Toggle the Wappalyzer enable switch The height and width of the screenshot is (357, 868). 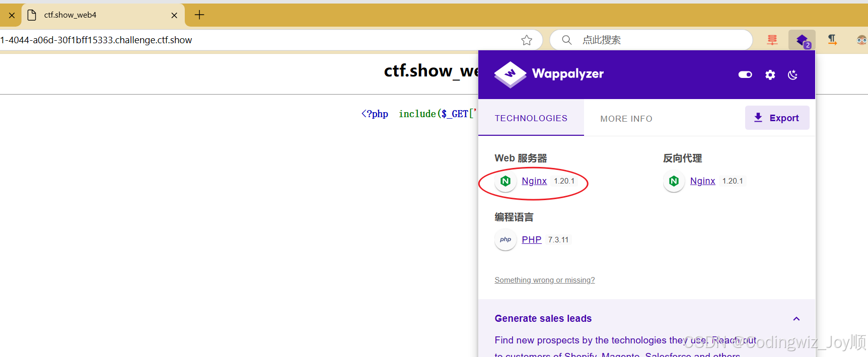[745, 74]
